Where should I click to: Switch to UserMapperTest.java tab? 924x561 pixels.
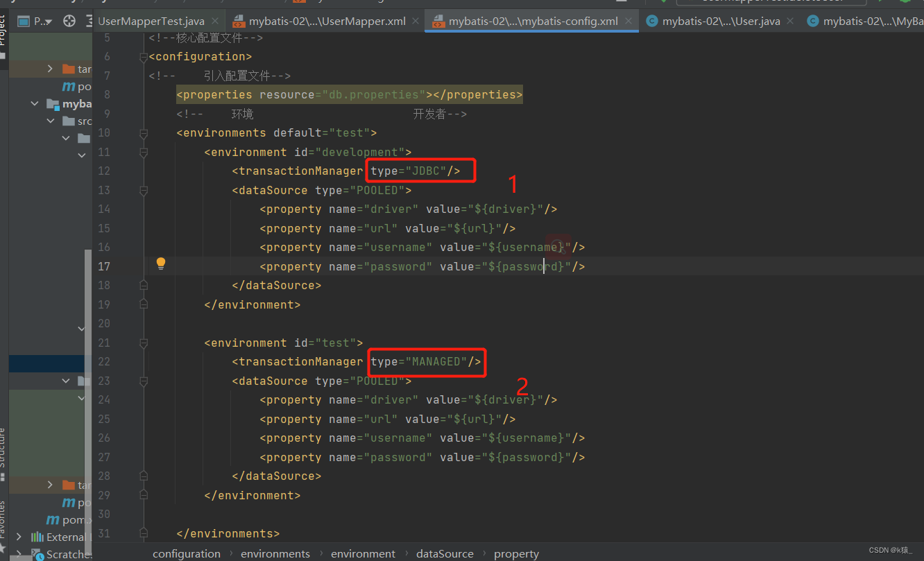click(151, 21)
